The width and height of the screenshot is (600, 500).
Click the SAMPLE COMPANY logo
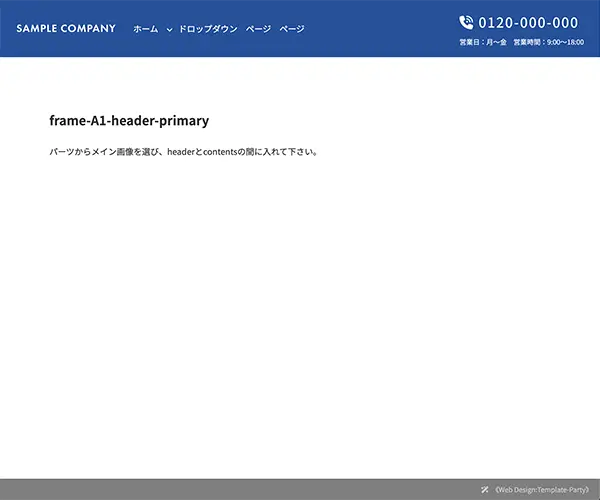tap(66, 28)
